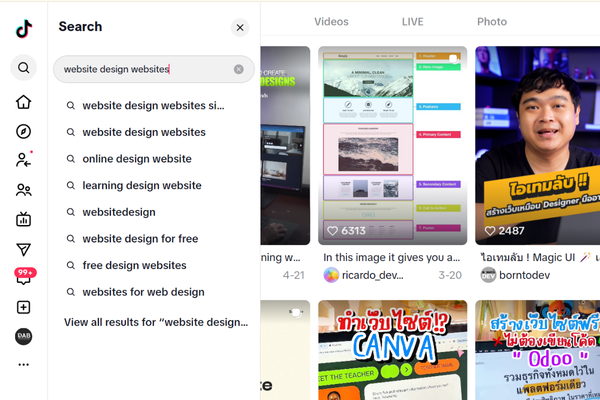Open the Friends icon in sidebar
600x400 pixels.
23,190
